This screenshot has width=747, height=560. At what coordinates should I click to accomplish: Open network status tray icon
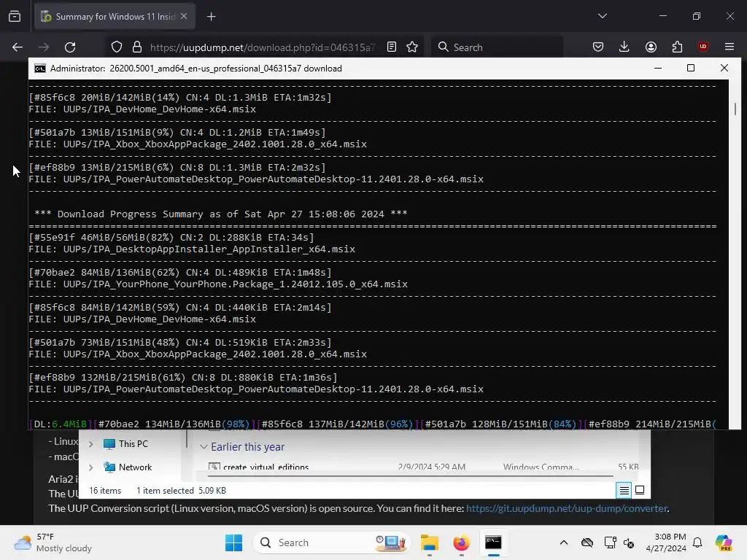pyautogui.click(x=609, y=542)
